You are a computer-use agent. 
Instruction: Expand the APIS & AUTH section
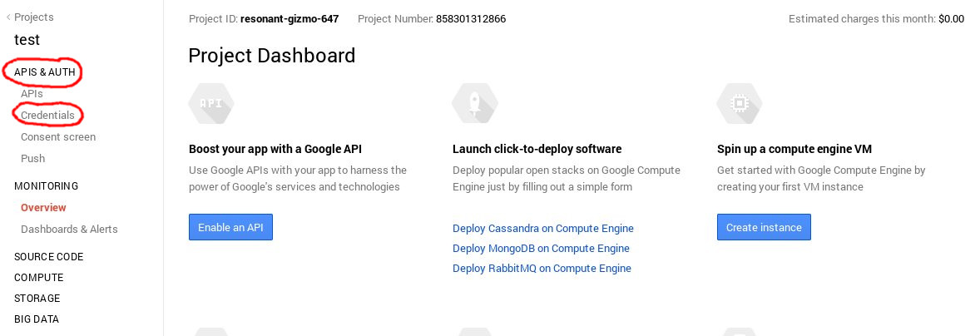44,72
